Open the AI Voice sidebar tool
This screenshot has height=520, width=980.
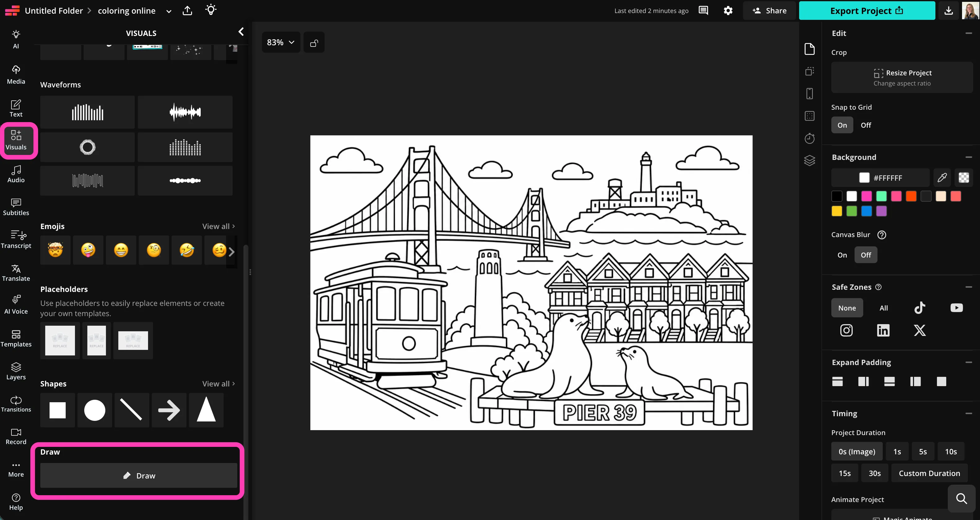(16, 305)
